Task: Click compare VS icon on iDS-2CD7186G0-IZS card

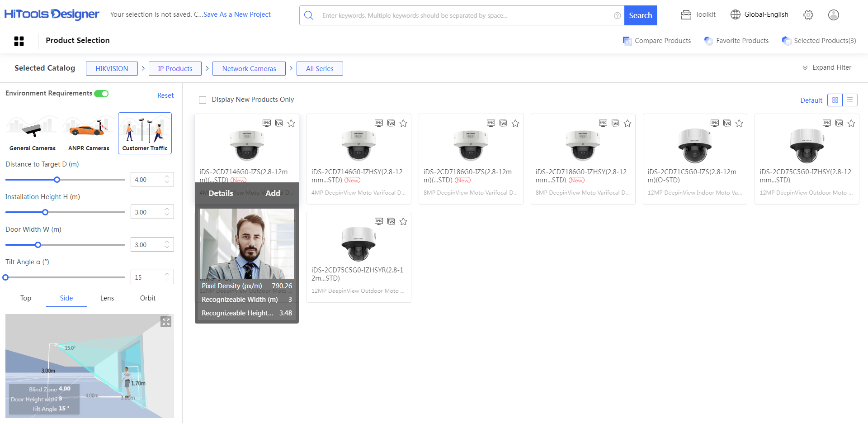Action: tap(503, 123)
